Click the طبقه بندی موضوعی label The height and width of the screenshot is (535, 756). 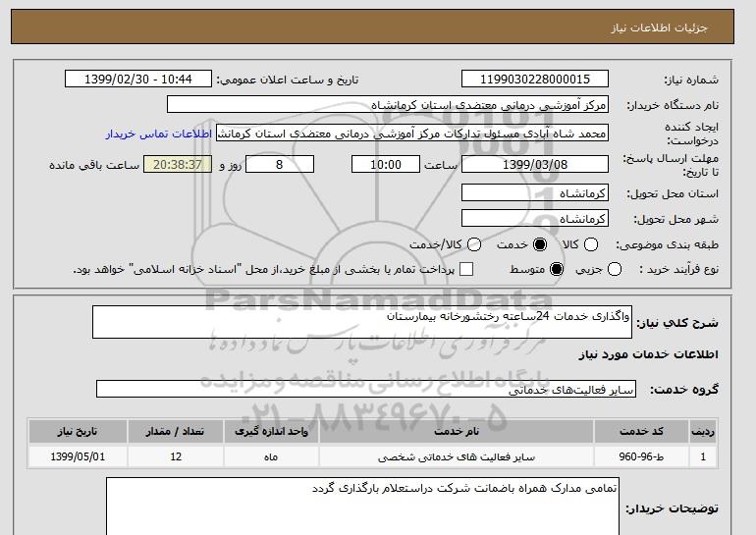click(x=667, y=244)
